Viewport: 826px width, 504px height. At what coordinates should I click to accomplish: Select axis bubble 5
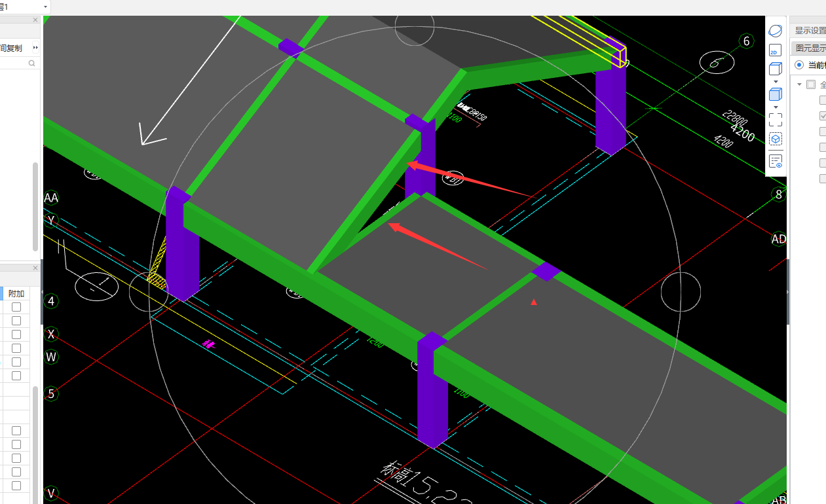51,394
